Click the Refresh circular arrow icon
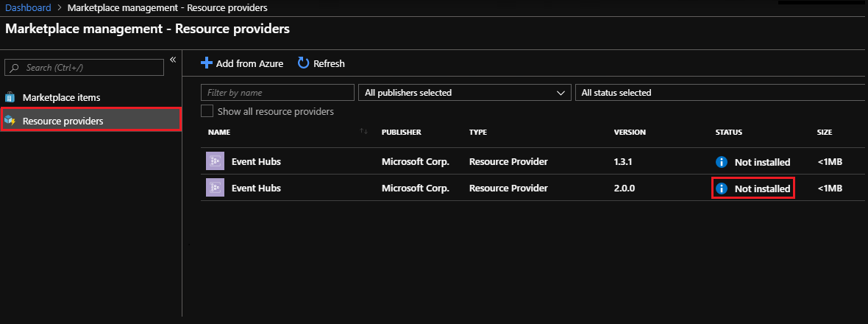Image resolution: width=868 pixels, height=324 pixels. click(x=304, y=63)
